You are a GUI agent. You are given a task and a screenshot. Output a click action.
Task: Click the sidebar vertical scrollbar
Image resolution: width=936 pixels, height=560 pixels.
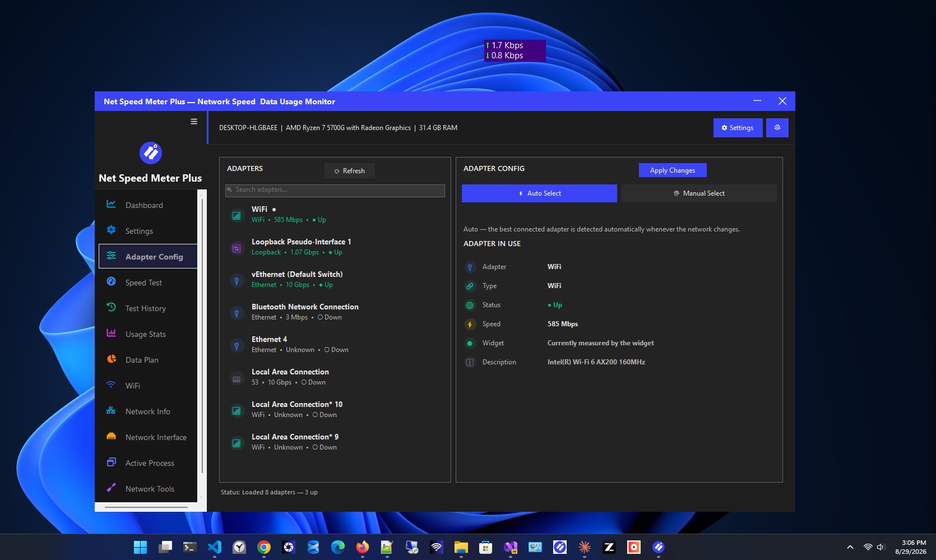coord(202,336)
